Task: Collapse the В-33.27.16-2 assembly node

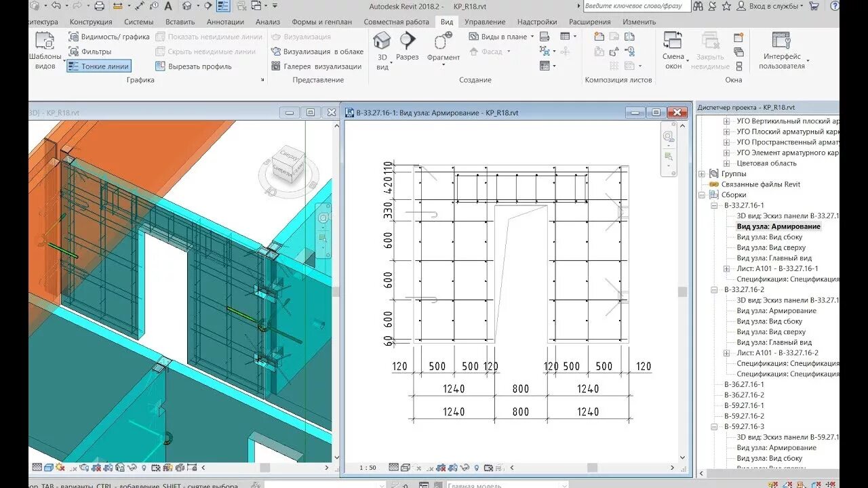Action: click(x=714, y=290)
